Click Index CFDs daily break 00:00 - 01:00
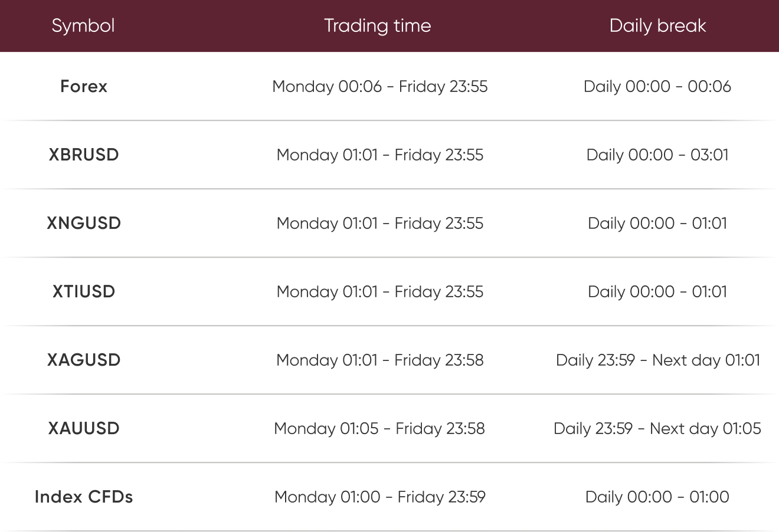779x532 pixels. point(657,497)
